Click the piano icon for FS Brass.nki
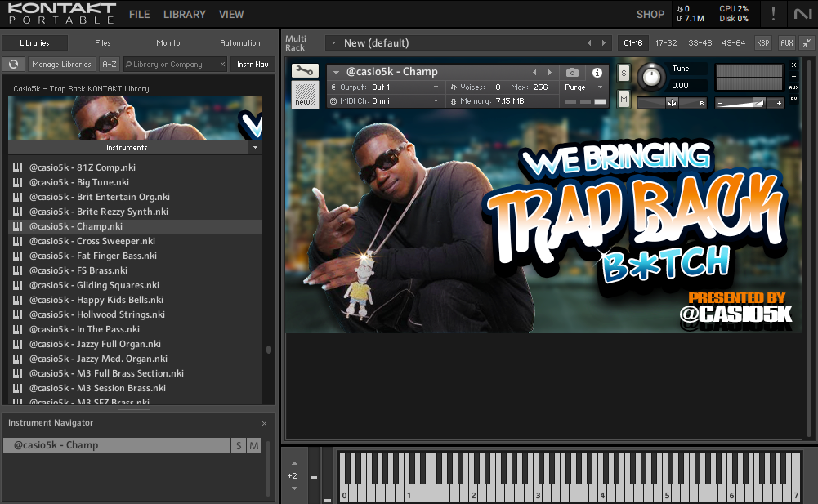 coord(17,270)
